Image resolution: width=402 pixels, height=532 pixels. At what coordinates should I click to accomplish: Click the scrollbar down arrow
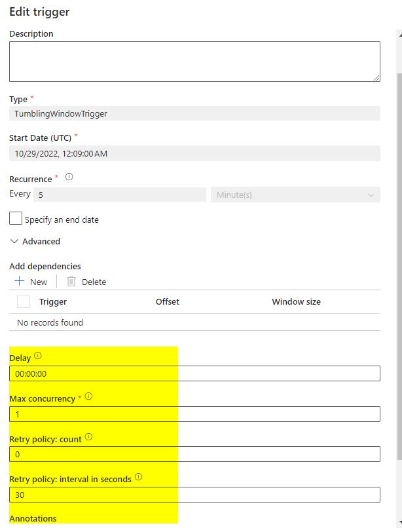(x=400, y=523)
